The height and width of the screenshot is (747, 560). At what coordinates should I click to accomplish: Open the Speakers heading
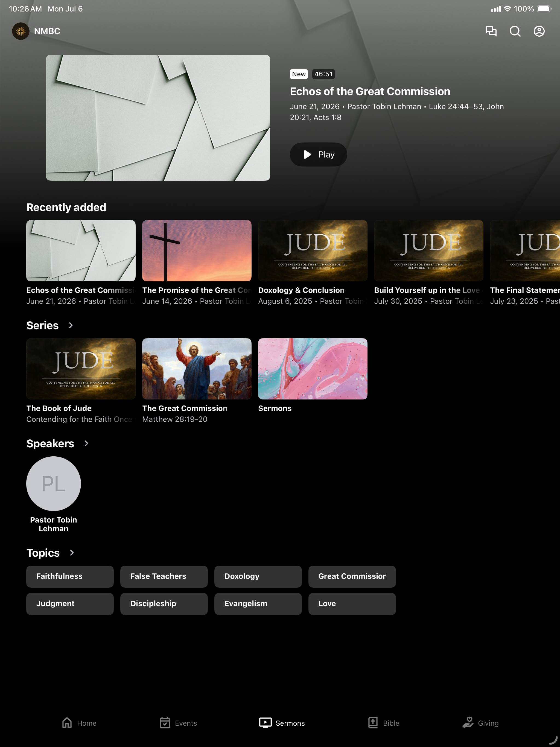pos(50,443)
